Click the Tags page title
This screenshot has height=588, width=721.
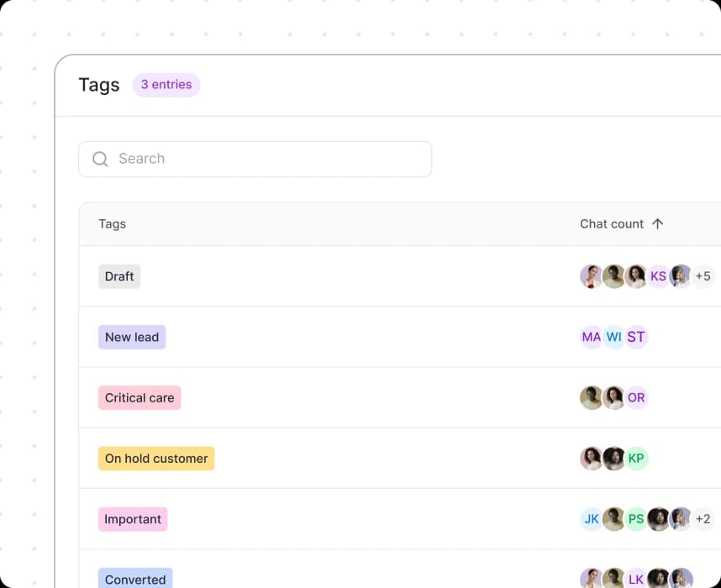pos(99,85)
